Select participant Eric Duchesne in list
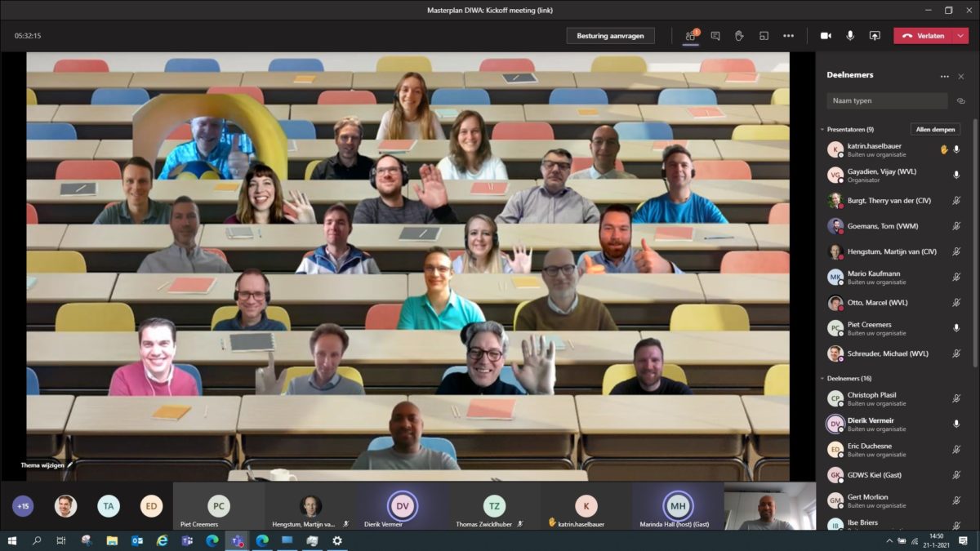 [894, 449]
